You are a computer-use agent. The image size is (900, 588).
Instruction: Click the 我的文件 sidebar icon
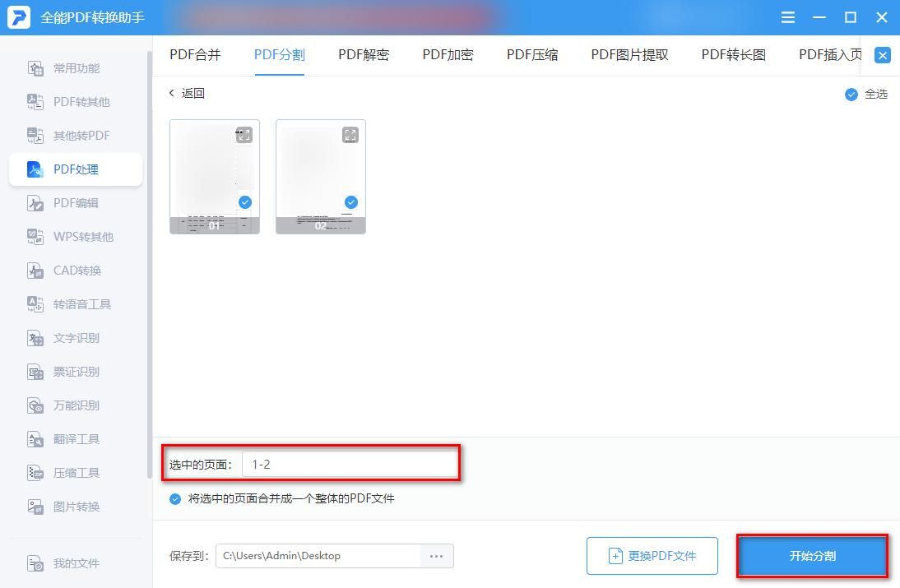(x=35, y=563)
